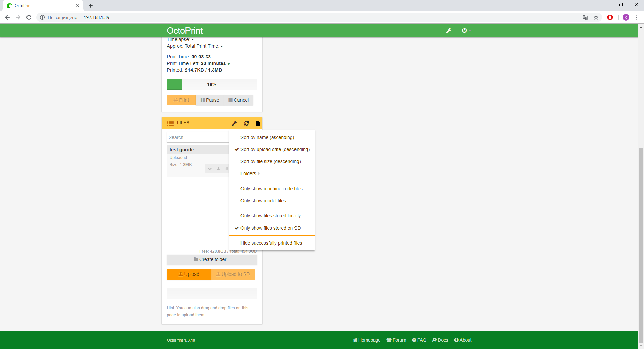Click the Files panel wrench options icon

(x=235, y=123)
